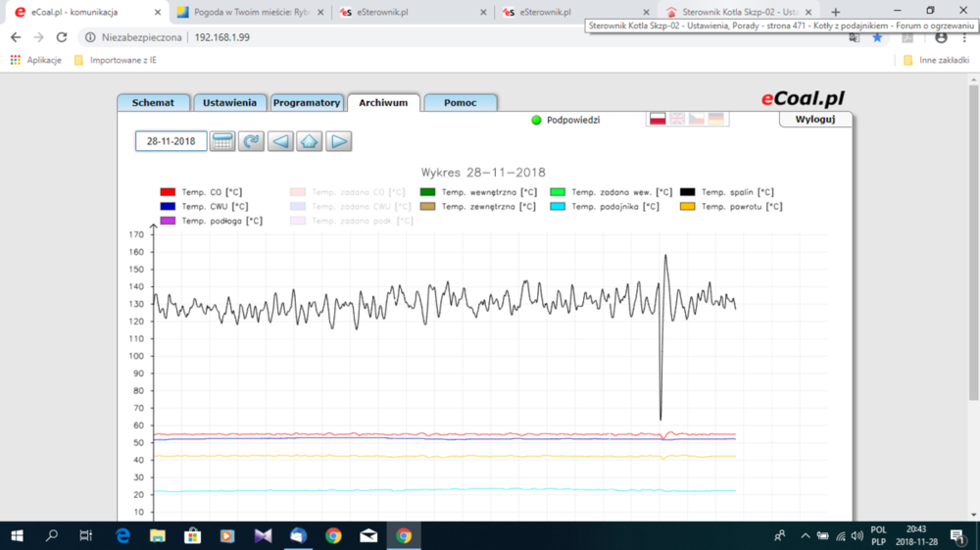Open the Programatory tab
The width and height of the screenshot is (980, 550).
point(306,103)
